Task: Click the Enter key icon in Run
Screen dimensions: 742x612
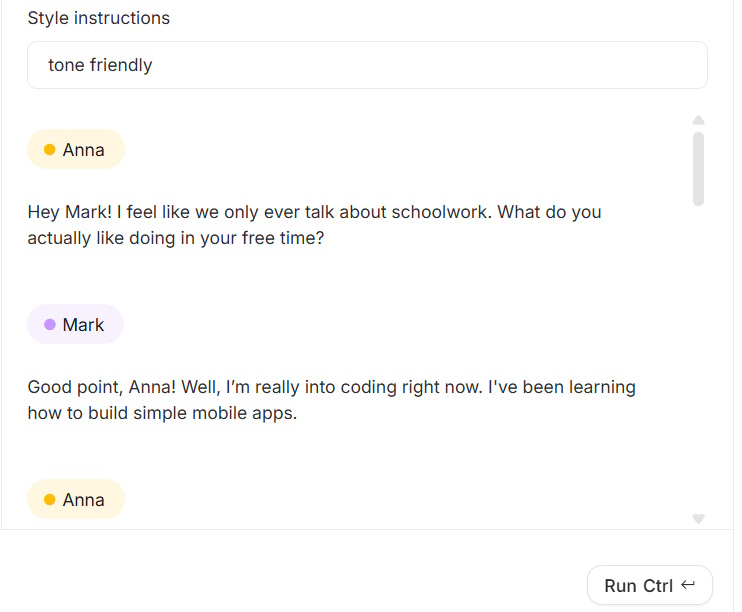Action: coord(688,585)
